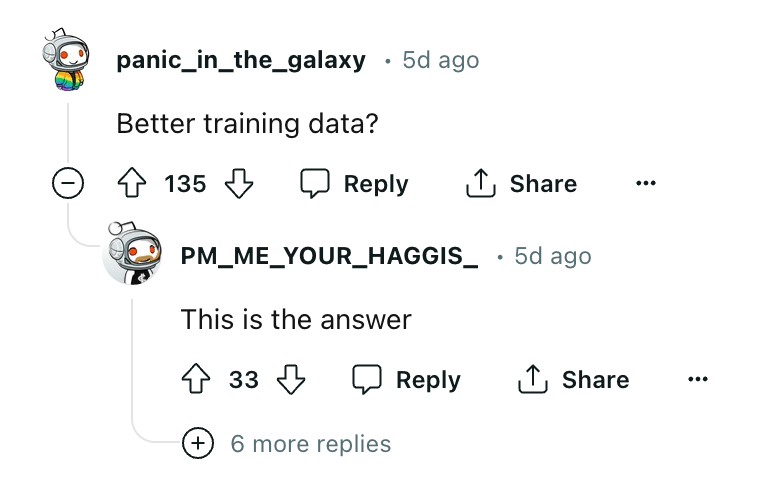758x478 pixels.
Task: Click the top comment's '5d ago' timestamp
Action: point(440,60)
